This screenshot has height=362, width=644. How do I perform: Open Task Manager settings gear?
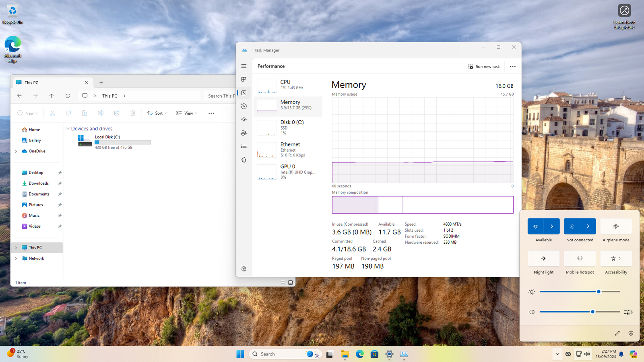point(244,269)
